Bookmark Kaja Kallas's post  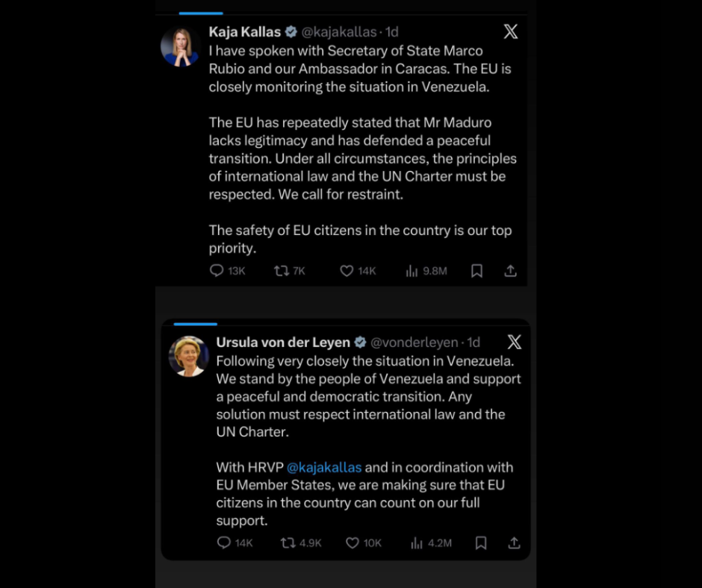pos(476,271)
